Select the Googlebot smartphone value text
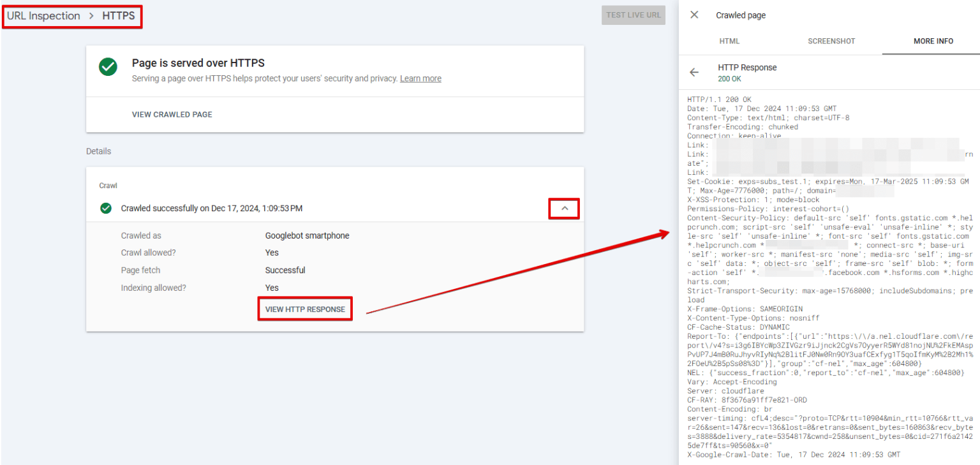This screenshot has height=465, width=980. click(307, 235)
